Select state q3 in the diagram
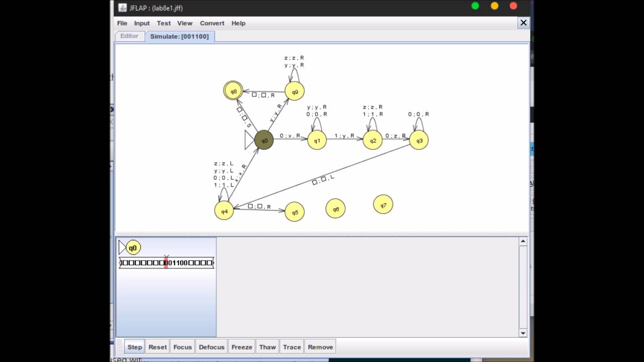 [x=419, y=140]
